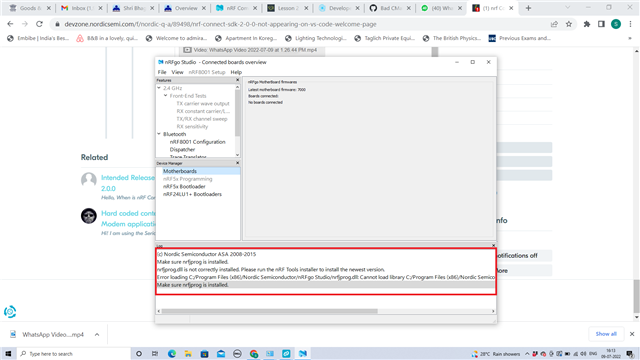Go back using the browser back arrow

click(10, 24)
